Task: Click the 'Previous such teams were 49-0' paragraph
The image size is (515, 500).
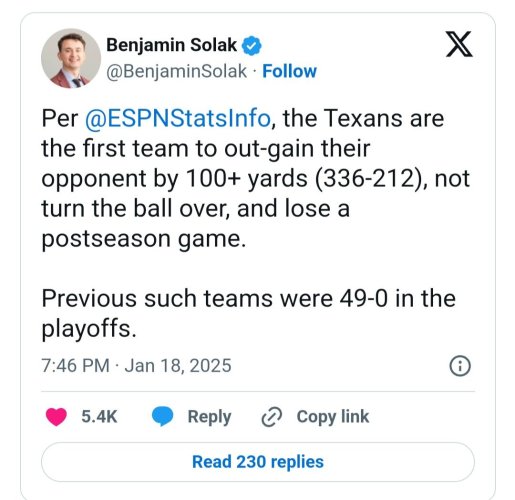Action: 249,313
